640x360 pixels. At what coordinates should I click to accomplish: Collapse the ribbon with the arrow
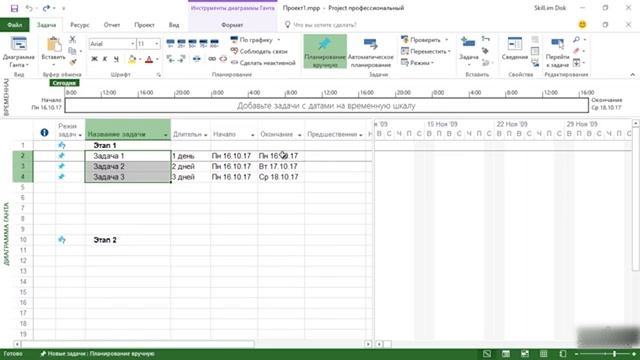pyautogui.click(x=632, y=75)
